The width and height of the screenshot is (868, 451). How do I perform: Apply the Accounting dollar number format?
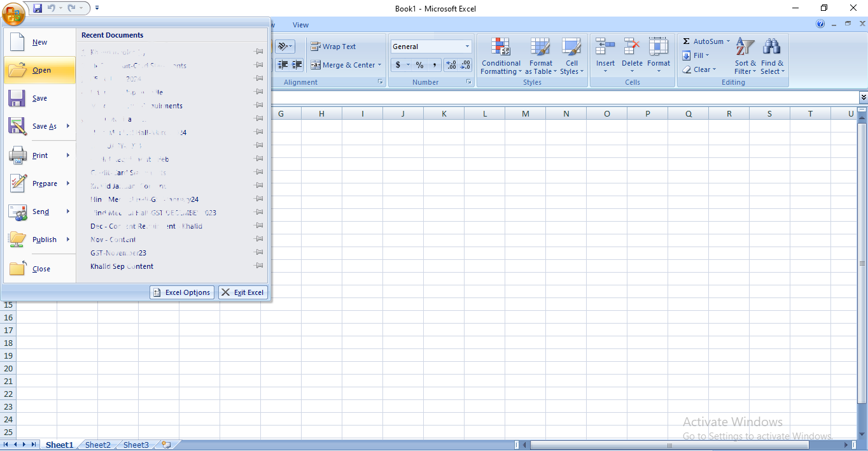[x=398, y=65]
